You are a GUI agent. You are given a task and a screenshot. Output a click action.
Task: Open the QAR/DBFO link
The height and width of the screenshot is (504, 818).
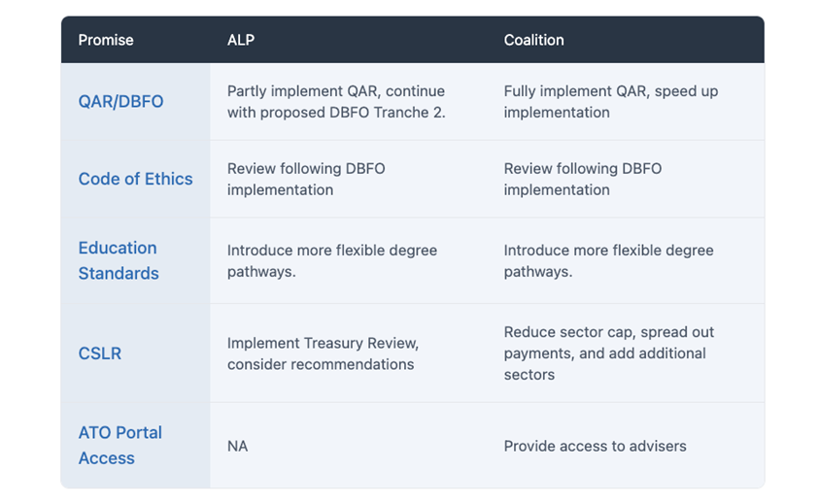pos(120,101)
